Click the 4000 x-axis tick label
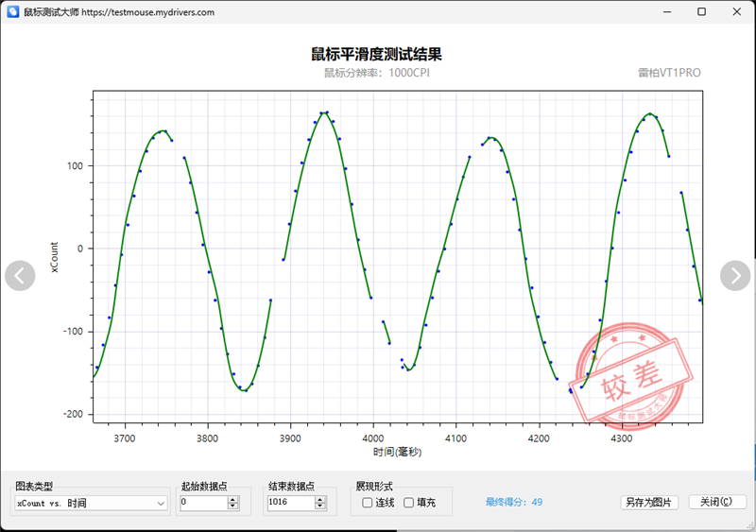 tap(373, 438)
